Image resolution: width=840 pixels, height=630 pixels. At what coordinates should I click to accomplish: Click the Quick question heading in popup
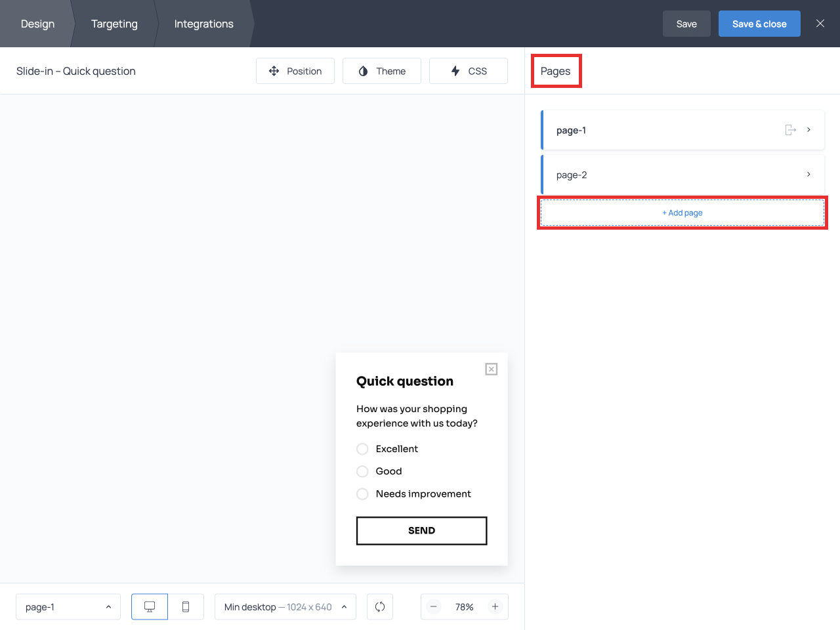pyautogui.click(x=405, y=381)
